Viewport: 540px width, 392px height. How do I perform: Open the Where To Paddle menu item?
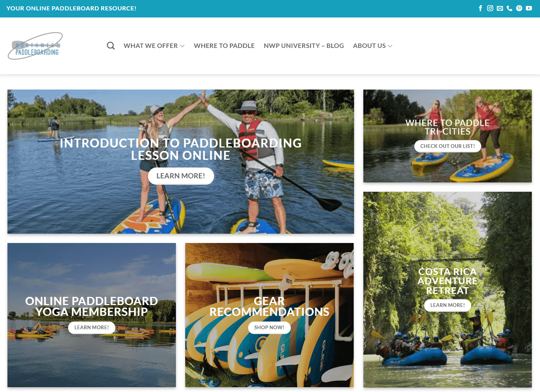pos(224,46)
